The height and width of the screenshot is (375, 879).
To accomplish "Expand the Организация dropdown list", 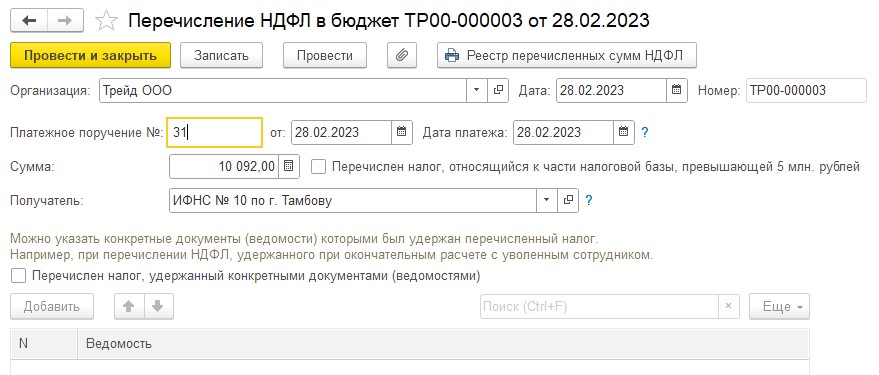I will tap(477, 90).
